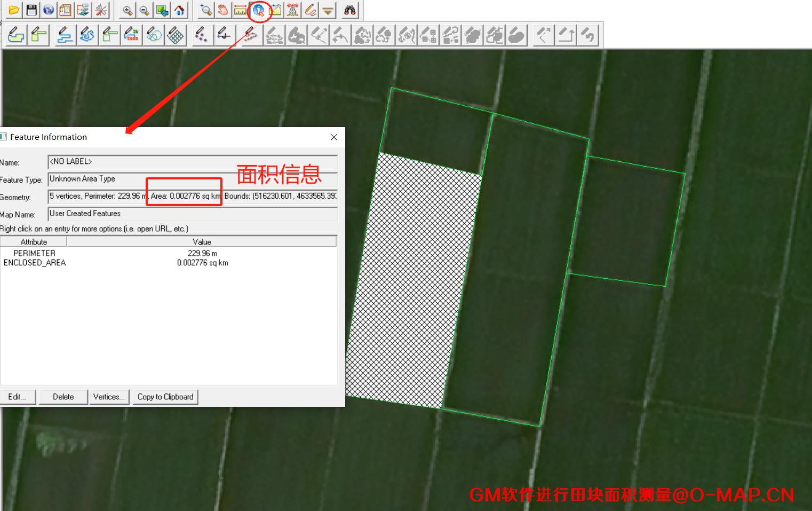
Task: Open the Path Profile tool
Action: click(x=276, y=10)
